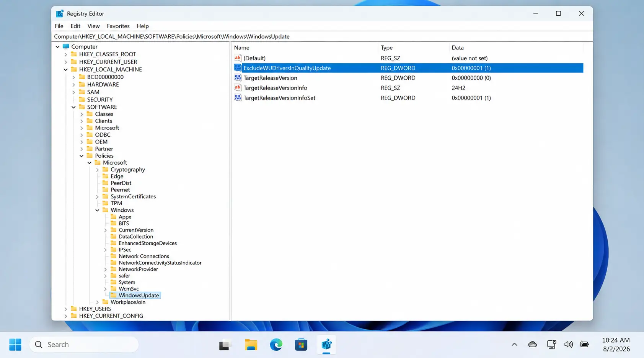Click ExcludeWUDriversInQualityUpdate DWORD icon
The image size is (644, 358).
pos(238,68)
